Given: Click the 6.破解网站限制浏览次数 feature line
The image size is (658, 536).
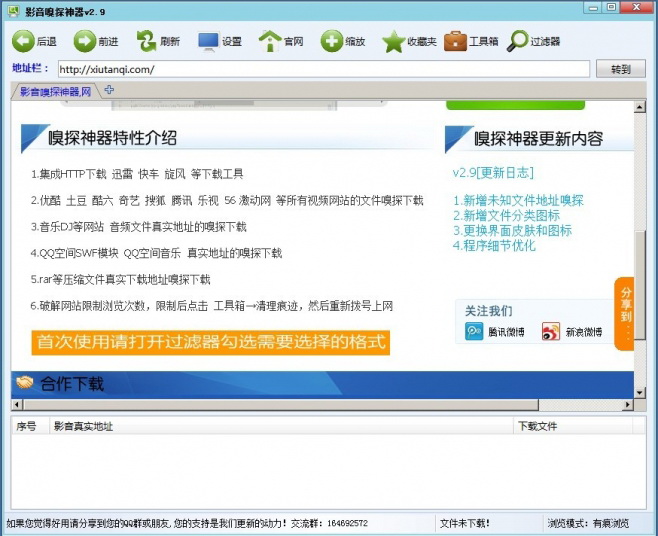Looking at the screenshot, I should 212,306.
